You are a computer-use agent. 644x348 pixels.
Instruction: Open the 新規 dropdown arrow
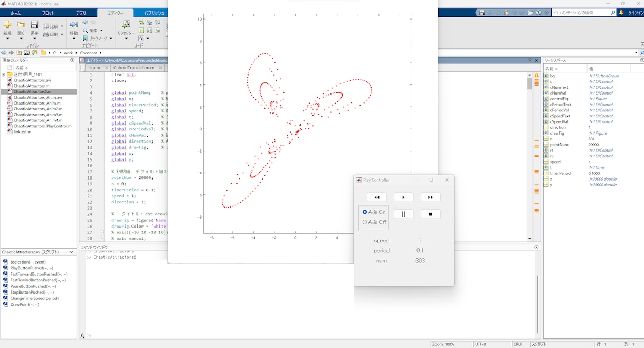click(7, 39)
